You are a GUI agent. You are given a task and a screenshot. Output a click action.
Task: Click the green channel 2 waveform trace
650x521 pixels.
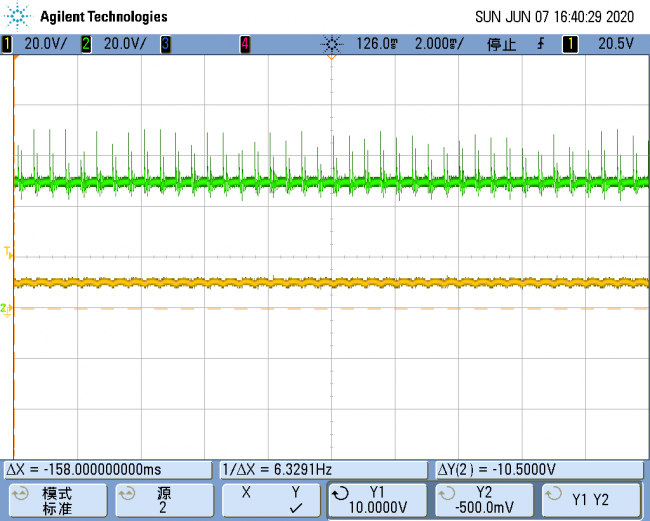(x=332, y=182)
